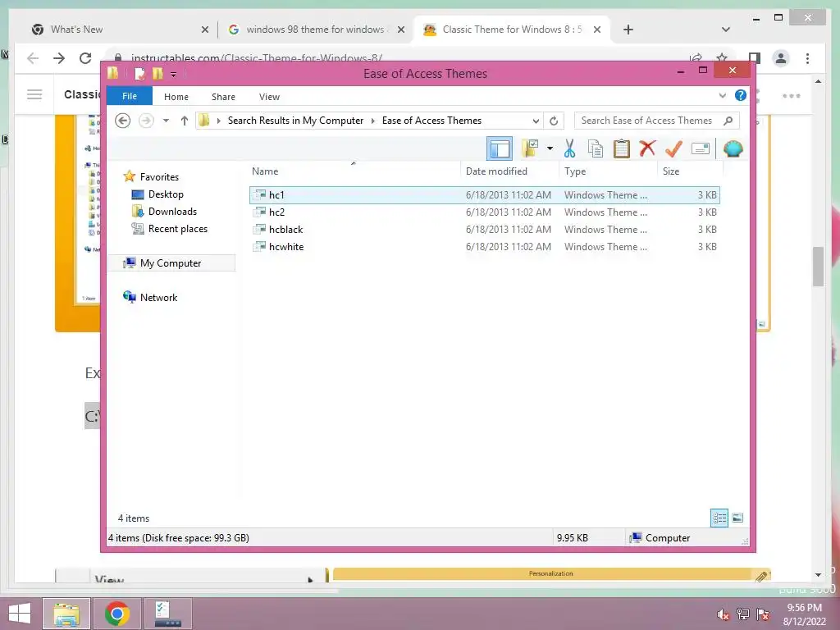This screenshot has width=840, height=630.
Task: Open the taskbar clock showing 9:56 PM
Action: coord(804,614)
